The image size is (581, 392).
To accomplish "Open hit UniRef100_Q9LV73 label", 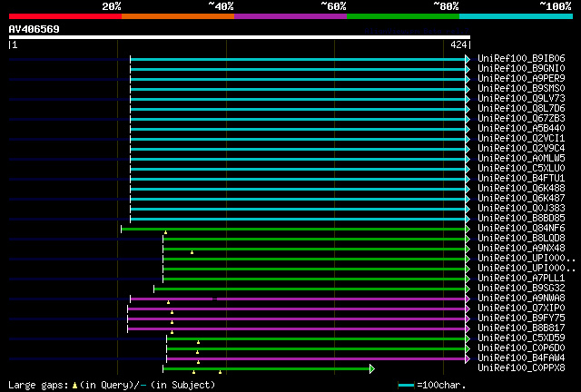I will coord(521,98).
